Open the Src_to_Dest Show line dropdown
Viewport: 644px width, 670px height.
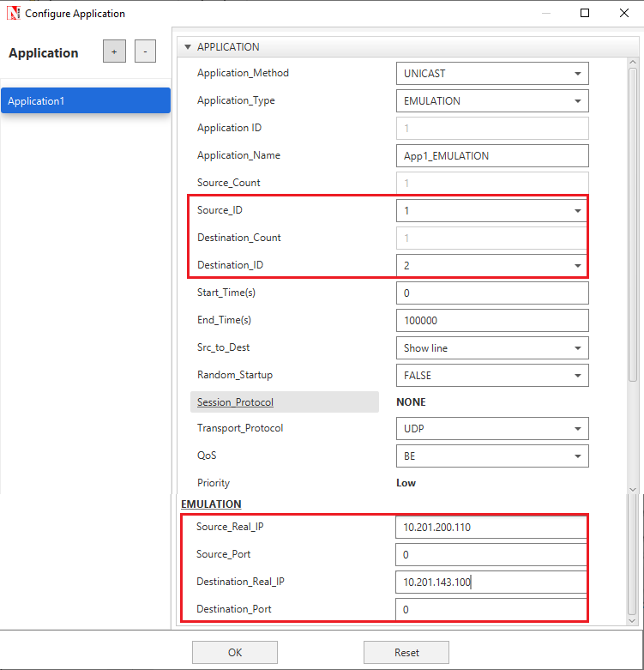[x=491, y=348]
